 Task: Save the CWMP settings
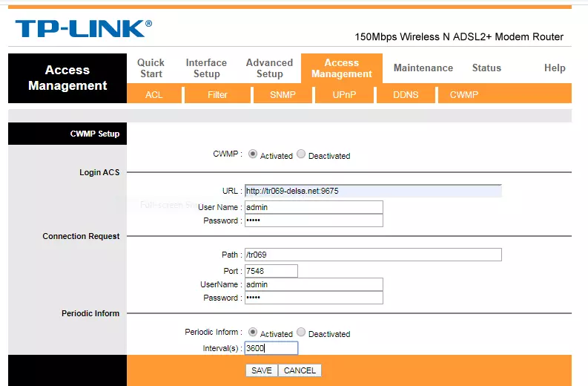(262, 370)
